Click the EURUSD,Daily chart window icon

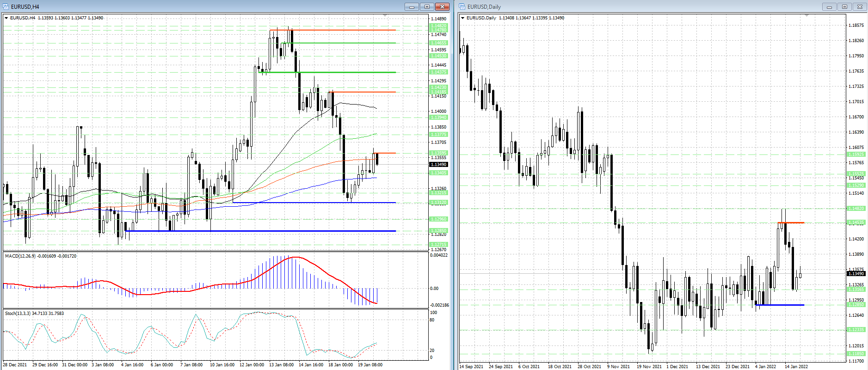(x=462, y=6)
